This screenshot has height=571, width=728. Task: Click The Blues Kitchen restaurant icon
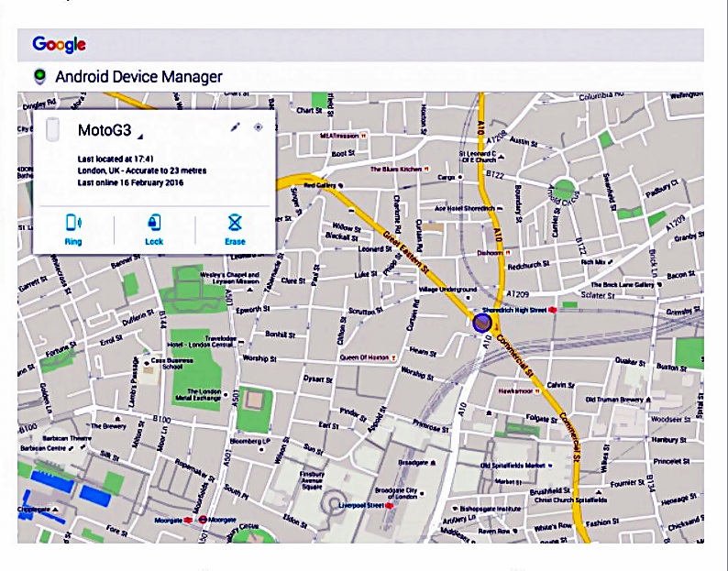click(x=426, y=169)
